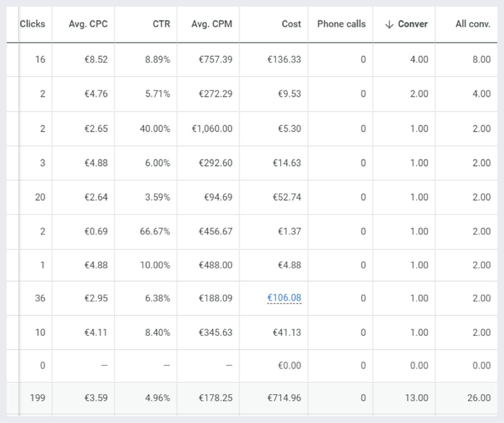Click the 26.00 total all conv. value

(479, 398)
